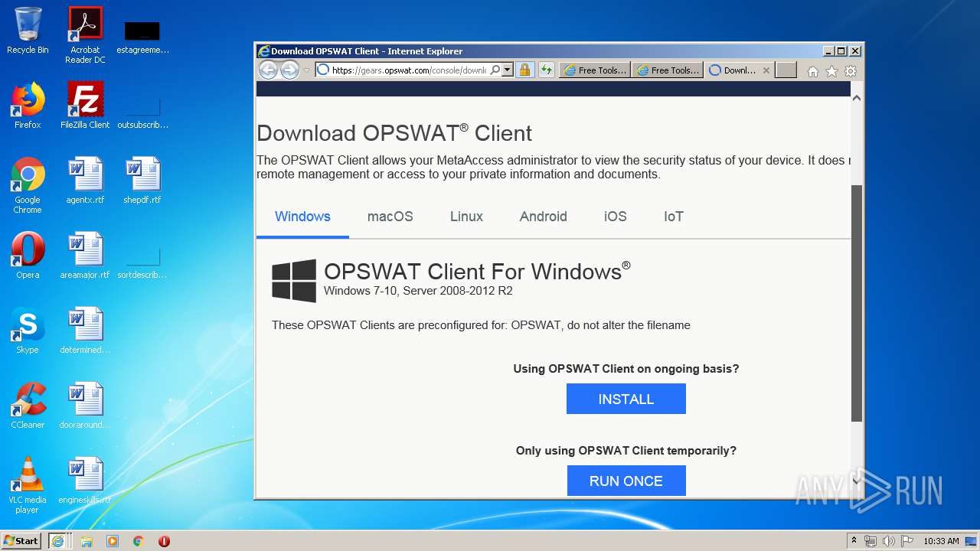Open Windows Explorer from taskbar
Screen dimensions: 980x551
(x=87, y=541)
